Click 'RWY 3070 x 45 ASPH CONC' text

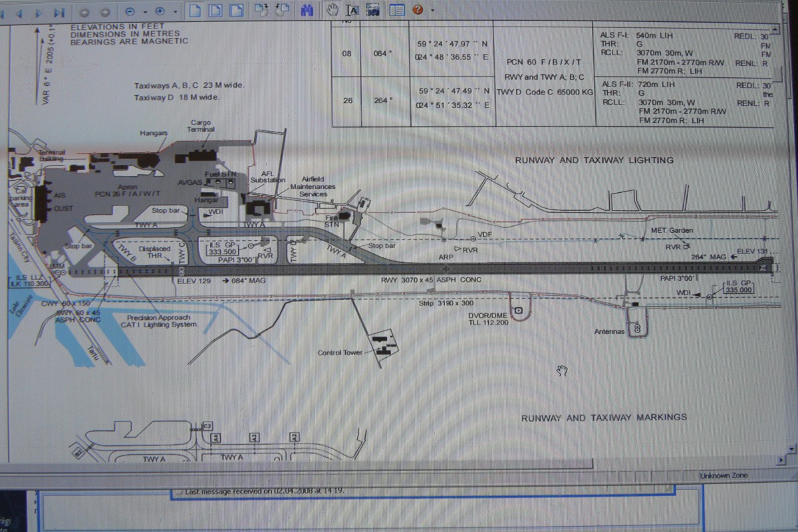pyautogui.click(x=431, y=279)
